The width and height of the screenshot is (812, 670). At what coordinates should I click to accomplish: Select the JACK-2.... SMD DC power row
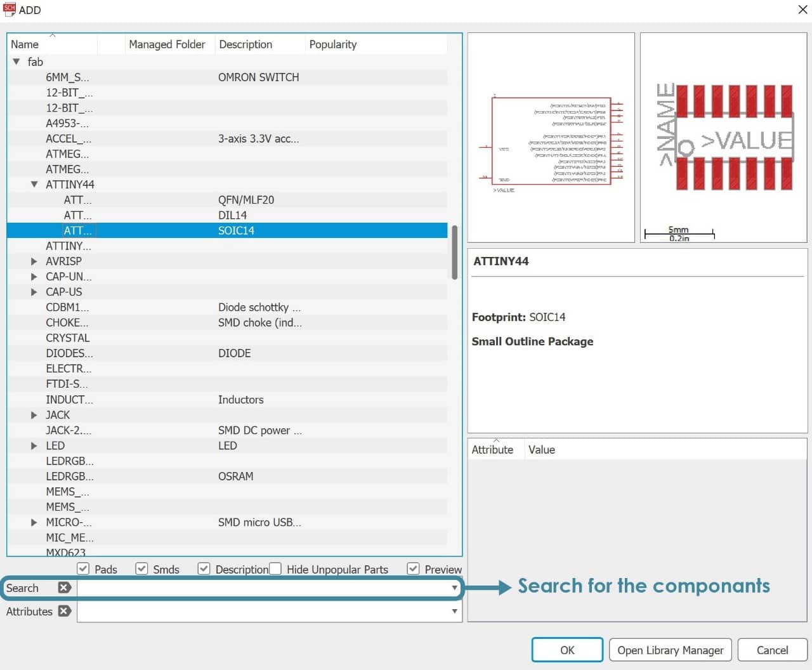[227, 430]
